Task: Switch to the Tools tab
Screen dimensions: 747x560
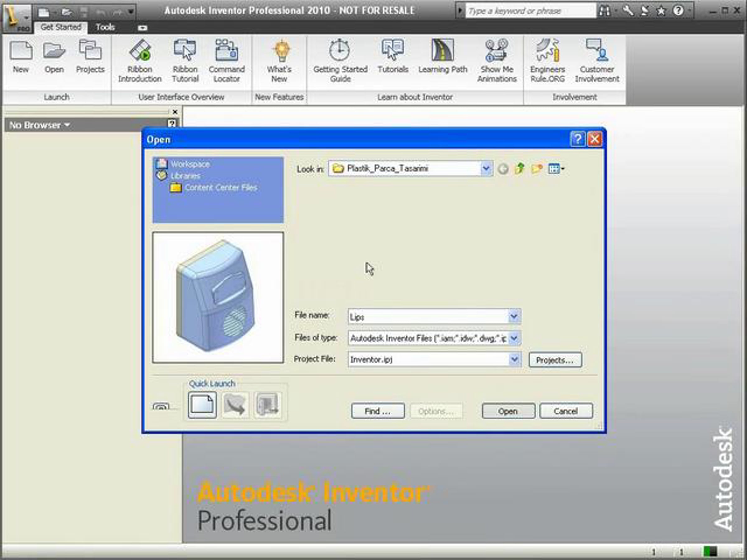Action: pos(105,27)
